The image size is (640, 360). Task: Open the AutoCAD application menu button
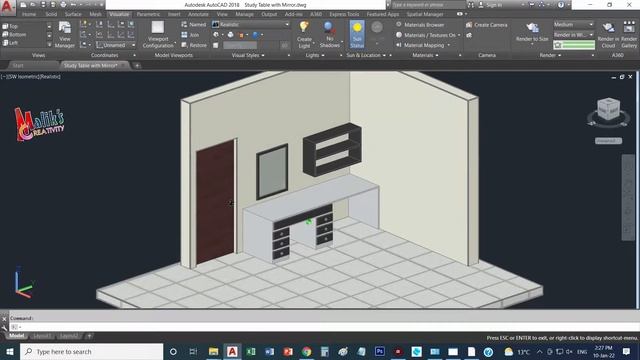pos(7,7)
